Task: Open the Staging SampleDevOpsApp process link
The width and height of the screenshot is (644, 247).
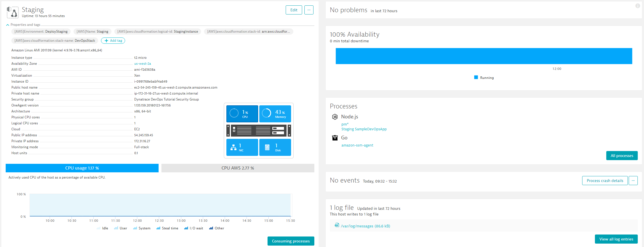Action: pyautogui.click(x=364, y=129)
